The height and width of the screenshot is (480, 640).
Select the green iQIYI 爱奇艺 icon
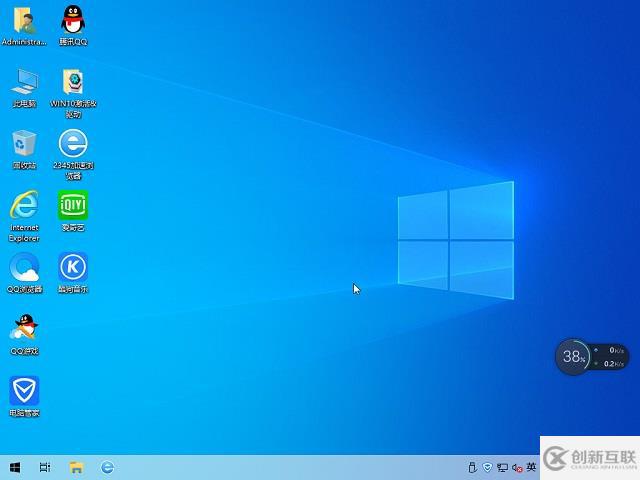pos(73,211)
